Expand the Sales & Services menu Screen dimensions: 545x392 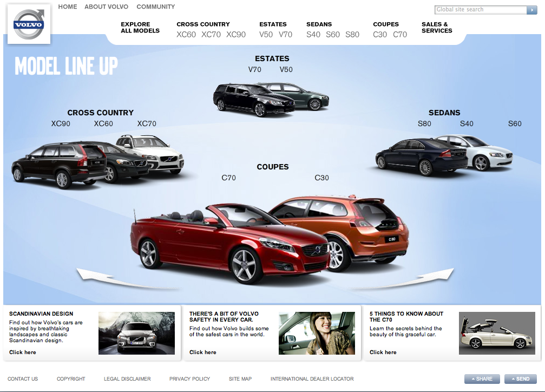click(436, 28)
